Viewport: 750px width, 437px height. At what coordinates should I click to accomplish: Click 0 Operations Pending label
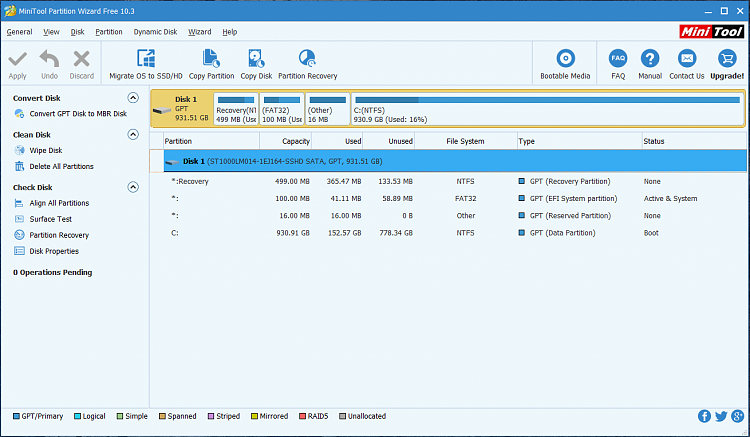coord(53,273)
